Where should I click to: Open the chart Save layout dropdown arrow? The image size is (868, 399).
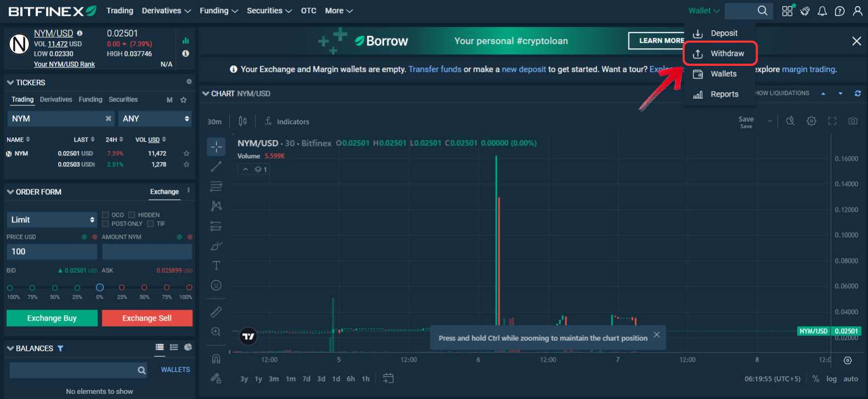(x=769, y=121)
